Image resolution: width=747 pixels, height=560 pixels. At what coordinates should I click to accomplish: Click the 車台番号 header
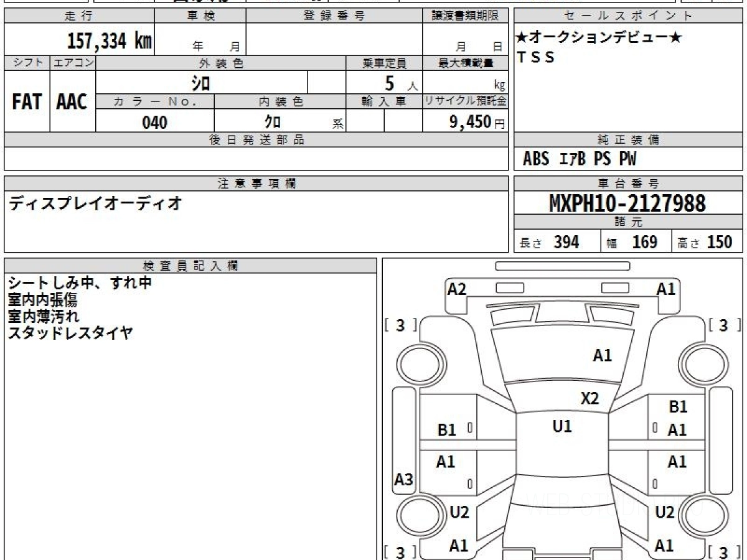coord(629,184)
